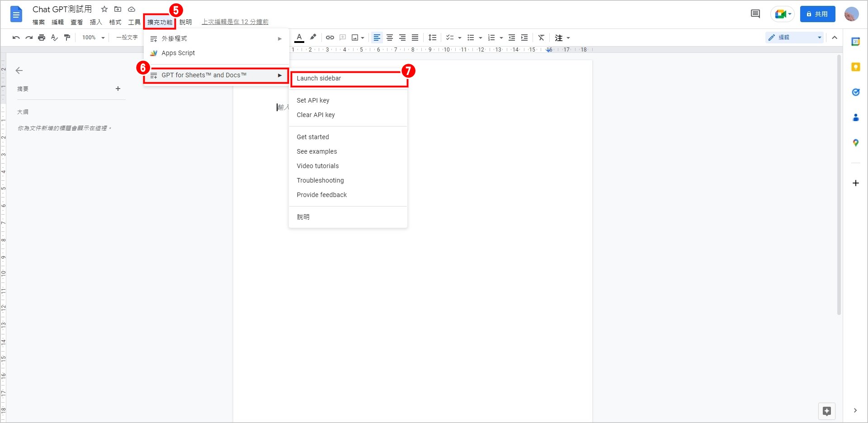Open Google Keep in side panel

pos(855,67)
